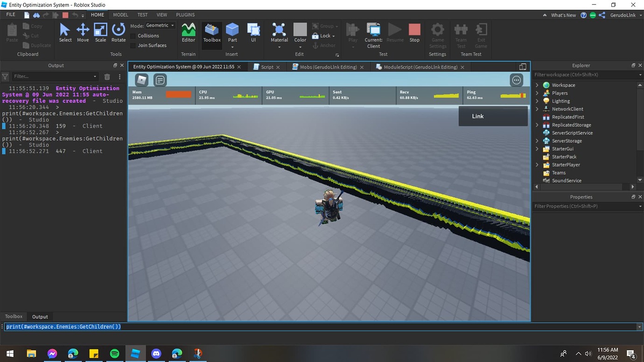The image size is (644, 362).
Task: Expand ReplicatedStorage in the Explorer
Action: coord(537,125)
